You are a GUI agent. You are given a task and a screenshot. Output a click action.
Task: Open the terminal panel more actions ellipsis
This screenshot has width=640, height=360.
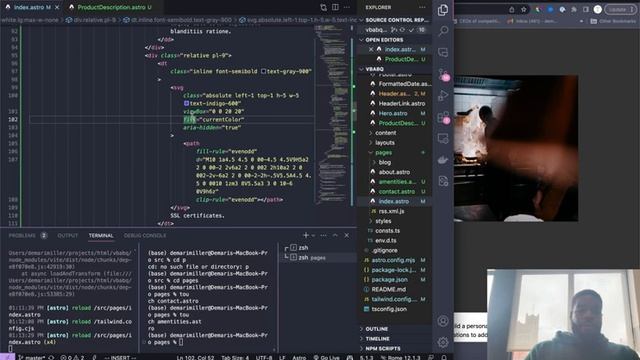tap(323, 236)
